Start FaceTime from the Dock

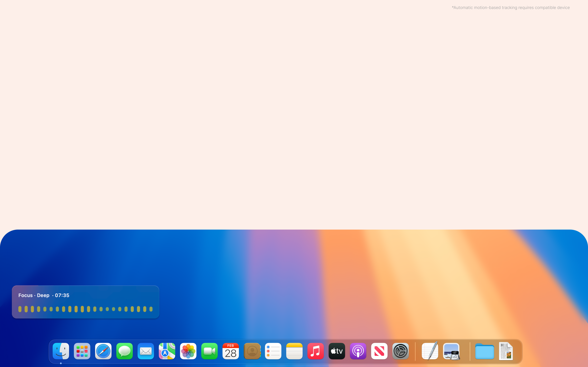coord(209,351)
